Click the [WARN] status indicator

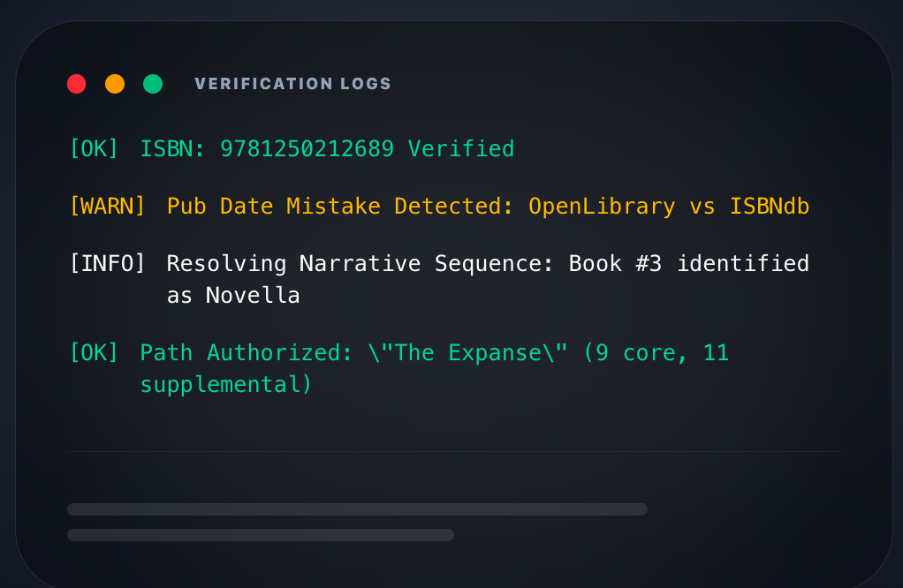(108, 206)
